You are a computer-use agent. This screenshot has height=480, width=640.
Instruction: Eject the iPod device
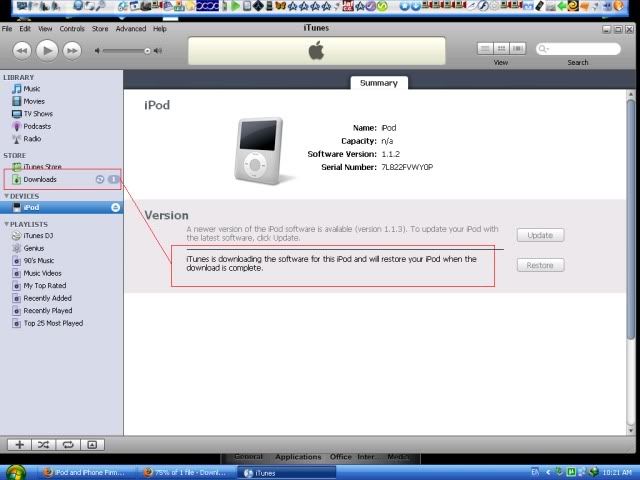tap(115, 207)
